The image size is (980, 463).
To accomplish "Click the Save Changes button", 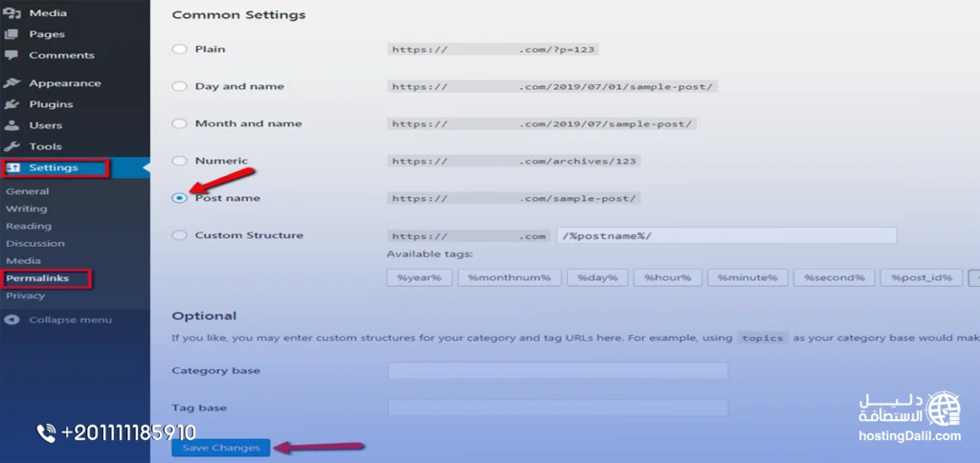I will 221,448.
